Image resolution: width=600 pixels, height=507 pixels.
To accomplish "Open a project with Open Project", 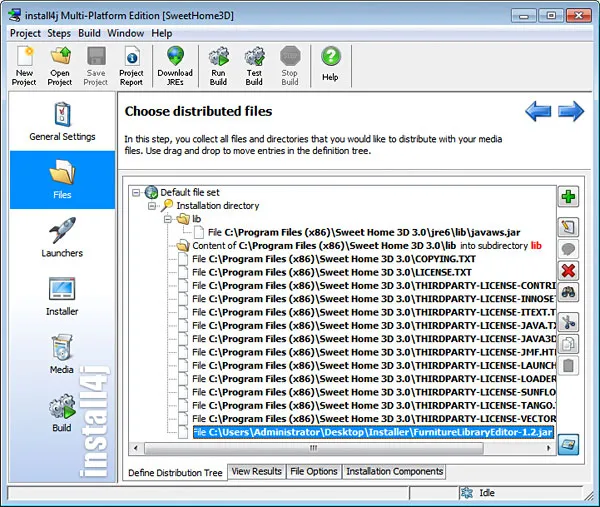I will pyautogui.click(x=60, y=66).
